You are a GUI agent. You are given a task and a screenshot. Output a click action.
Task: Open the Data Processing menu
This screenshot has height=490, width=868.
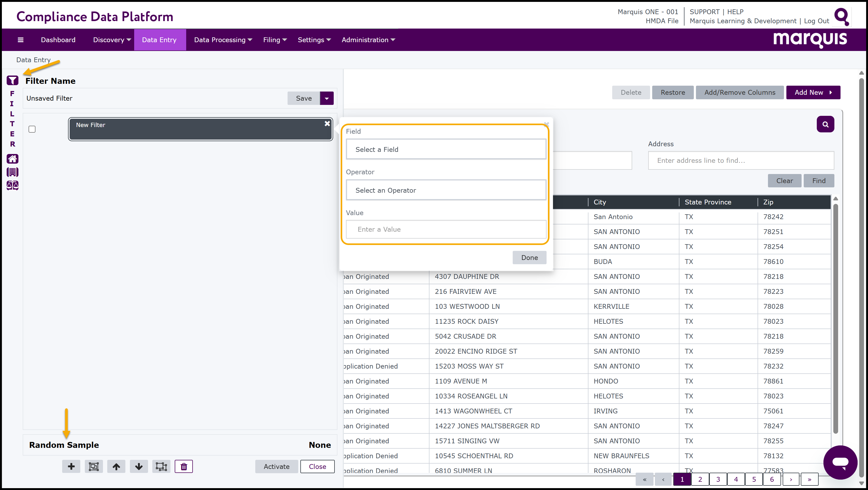223,40
